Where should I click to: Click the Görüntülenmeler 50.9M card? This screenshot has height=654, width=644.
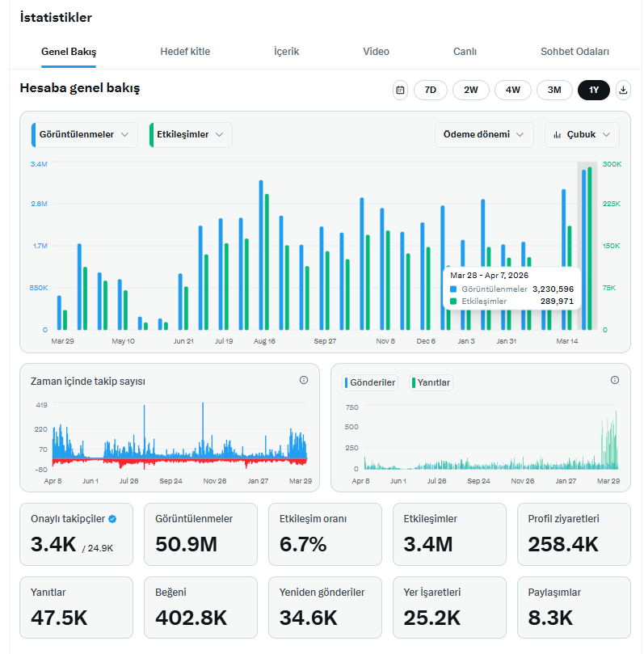coord(200,534)
